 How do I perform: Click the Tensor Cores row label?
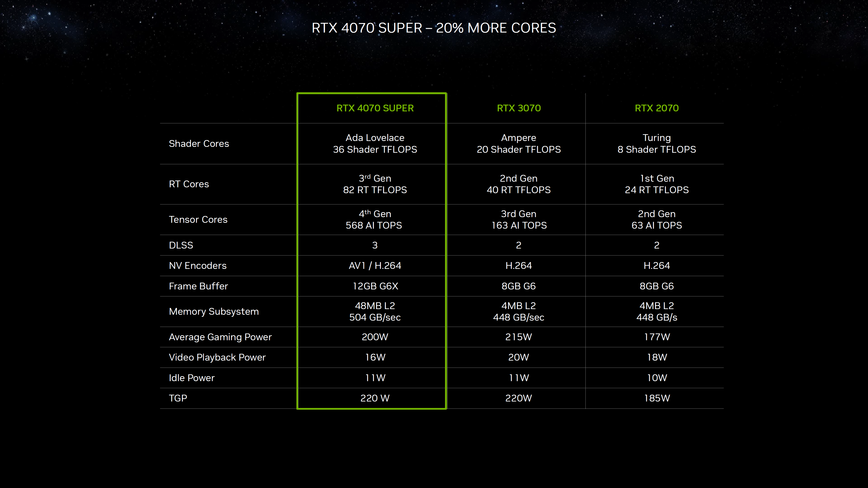click(x=198, y=219)
